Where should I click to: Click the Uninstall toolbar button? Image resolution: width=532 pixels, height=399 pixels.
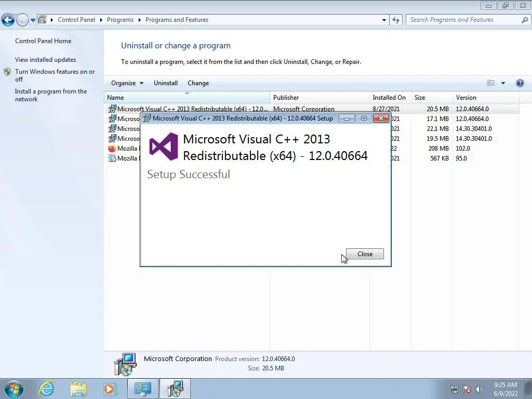click(x=166, y=83)
